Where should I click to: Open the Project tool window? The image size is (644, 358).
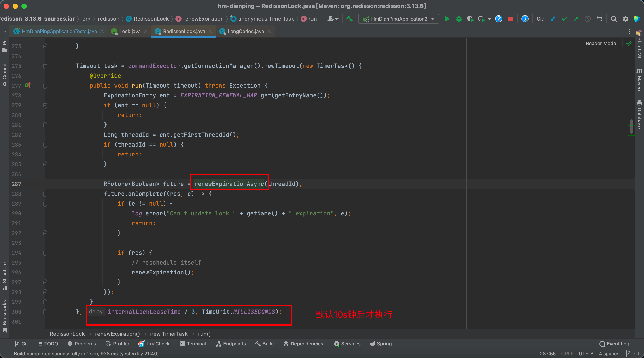click(x=4, y=40)
